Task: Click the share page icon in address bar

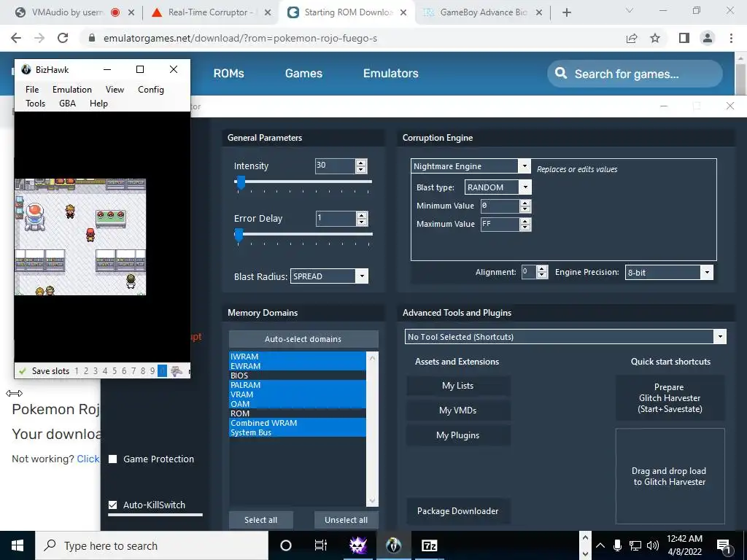Action: point(632,38)
